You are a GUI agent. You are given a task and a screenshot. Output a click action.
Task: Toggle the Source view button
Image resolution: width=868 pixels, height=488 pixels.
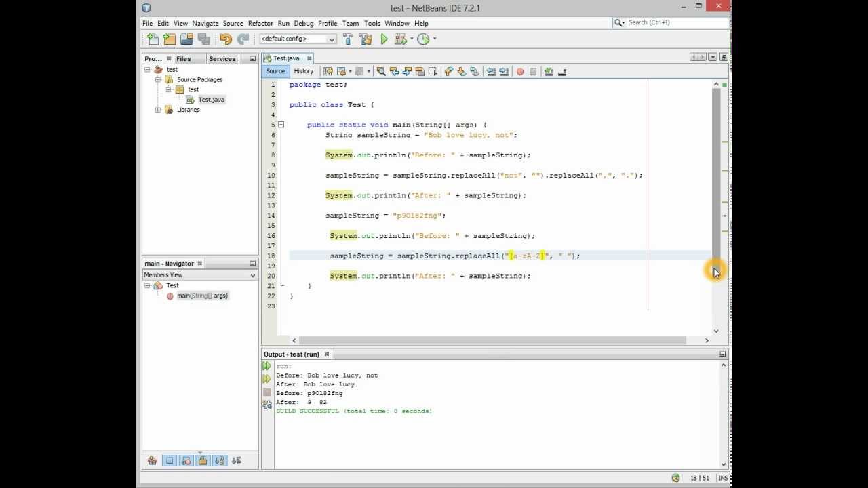pyautogui.click(x=275, y=71)
